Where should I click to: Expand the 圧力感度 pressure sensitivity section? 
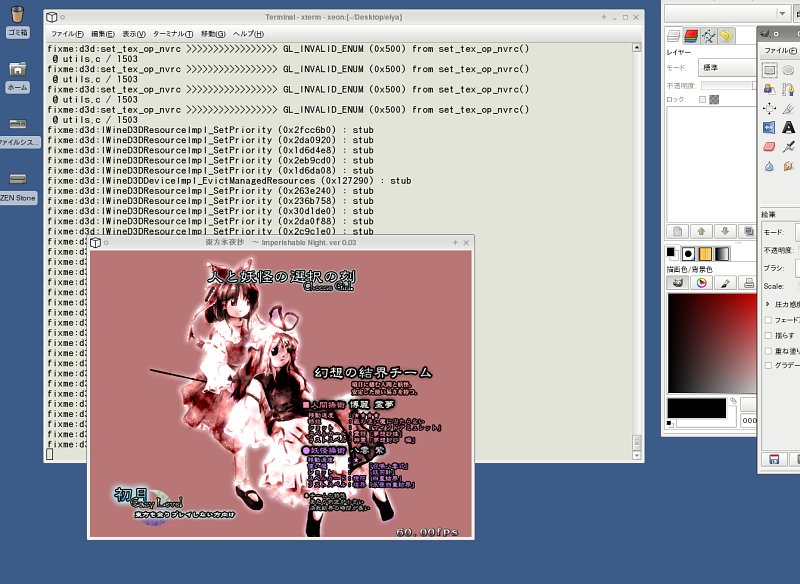pos(767,304)
